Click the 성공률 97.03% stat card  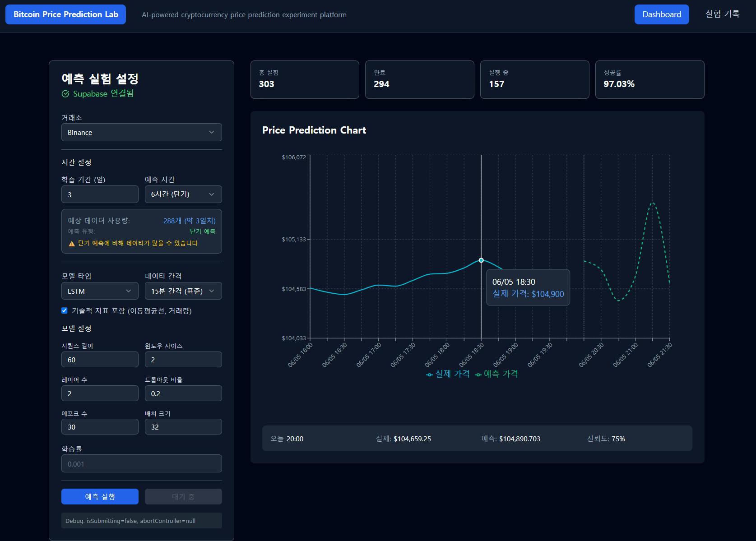tap(650, 79)
